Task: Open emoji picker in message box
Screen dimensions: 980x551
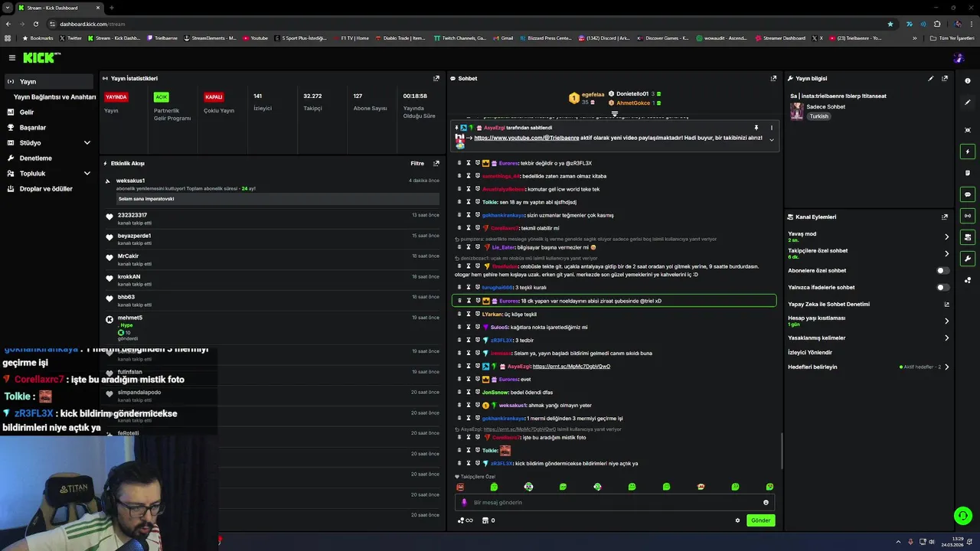Action: click(766, 503)
